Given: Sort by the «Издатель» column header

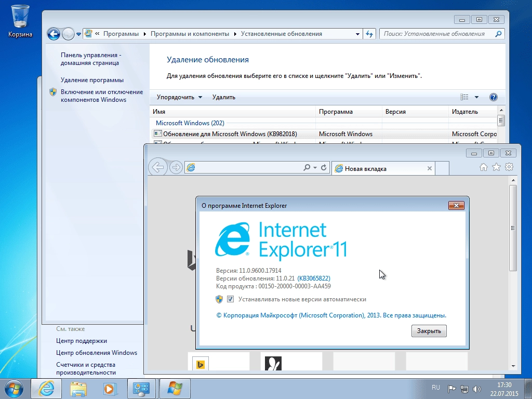Looking at the screenshot, I should pyautogui.click(x=473, y=112).
